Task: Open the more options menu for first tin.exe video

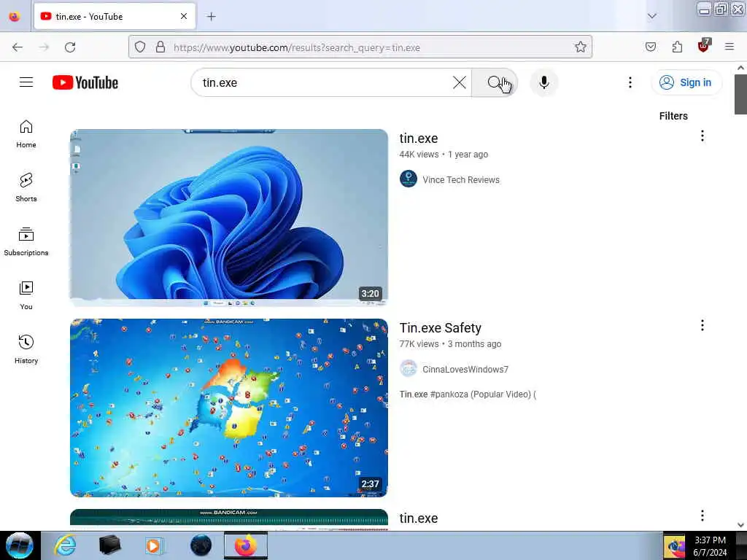Action: click(703, 136)
